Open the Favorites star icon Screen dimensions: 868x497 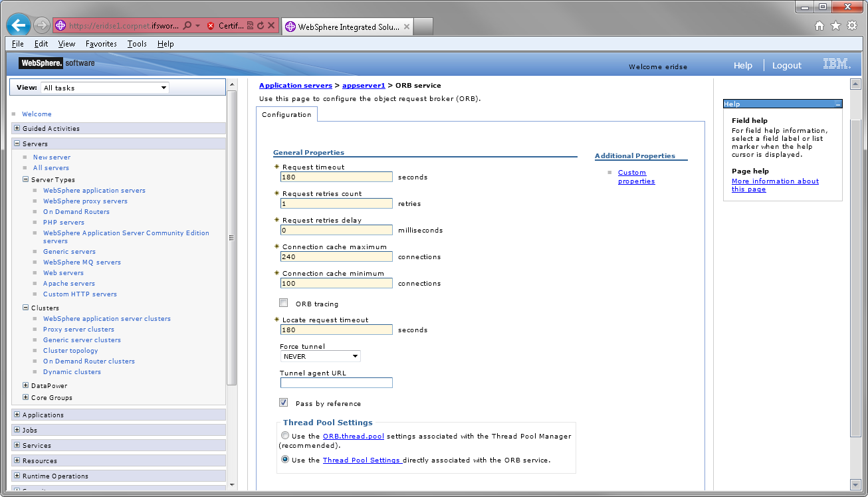[x=835, y=26]
